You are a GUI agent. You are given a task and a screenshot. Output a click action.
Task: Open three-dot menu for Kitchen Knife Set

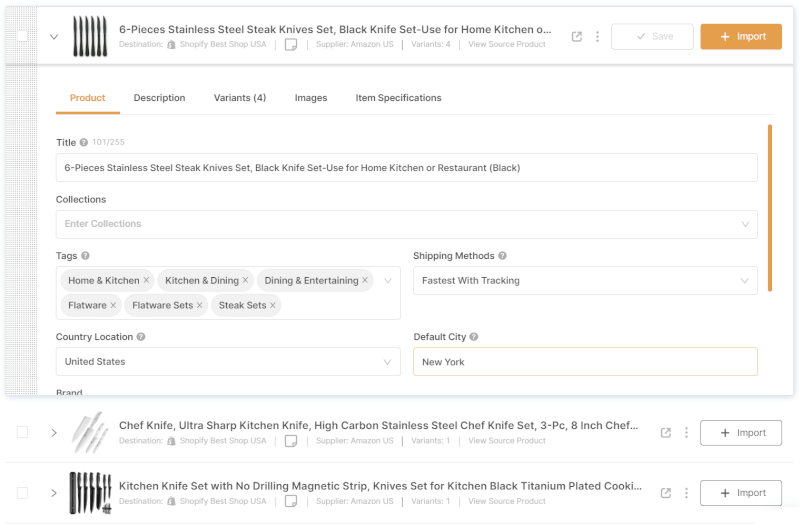(686, 493)
